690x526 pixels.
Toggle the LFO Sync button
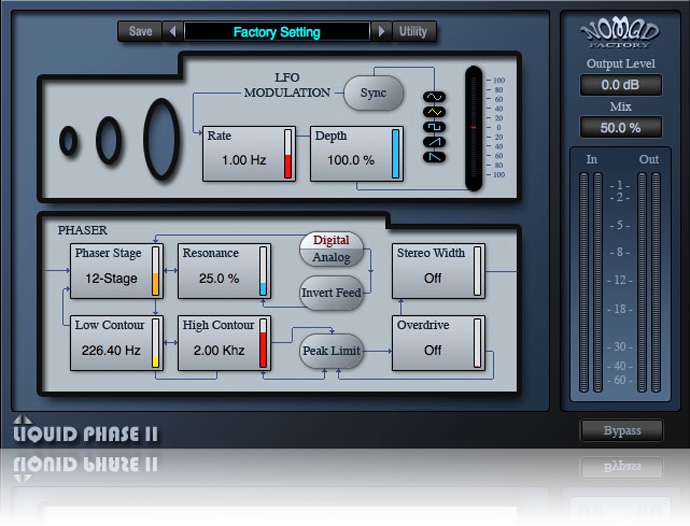[373, 93]
